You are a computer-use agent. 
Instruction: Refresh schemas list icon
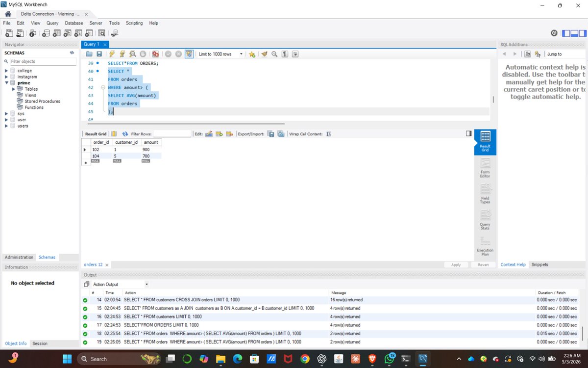72,53
